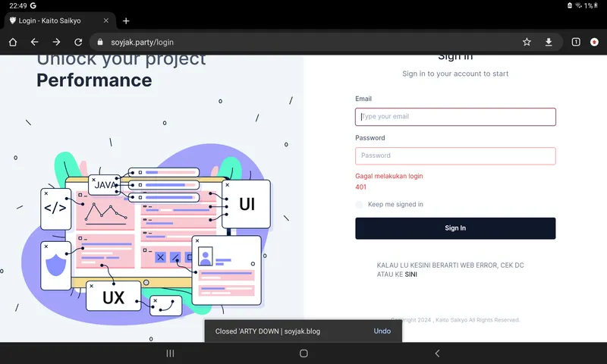Open the red browser profile icon

pos(594,42)
